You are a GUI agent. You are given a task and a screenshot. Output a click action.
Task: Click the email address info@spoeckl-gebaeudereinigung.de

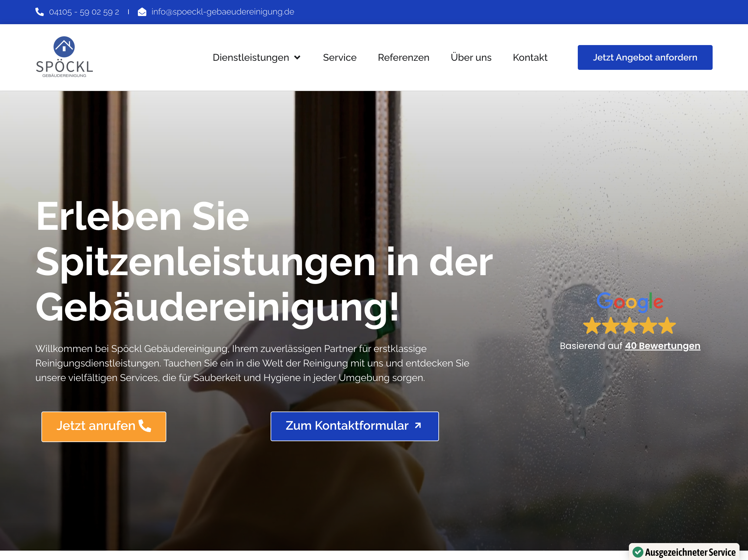click(x=223, y=12)
